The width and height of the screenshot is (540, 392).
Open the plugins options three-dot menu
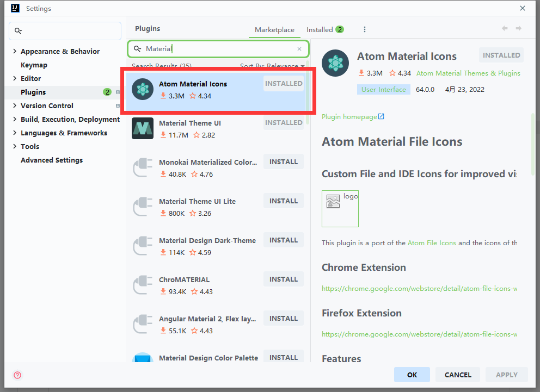[x=365, y=29]
